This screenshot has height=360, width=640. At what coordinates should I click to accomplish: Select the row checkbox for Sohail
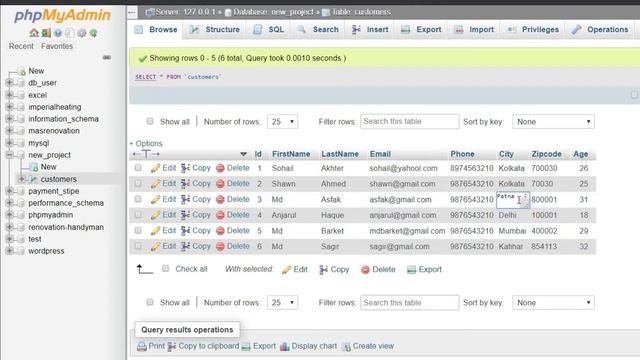(x=138, y=168)
